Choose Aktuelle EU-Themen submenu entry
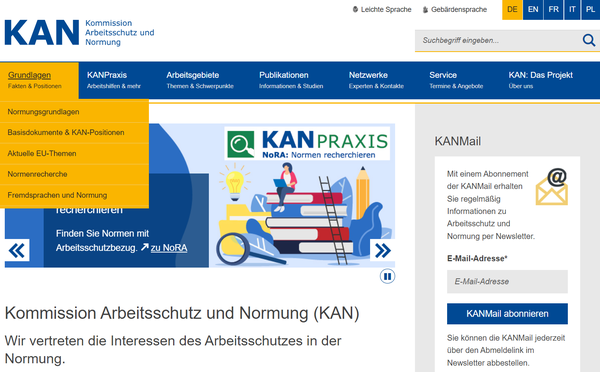The width and height of the screenshot is (600, 372). tap(74, 153)
